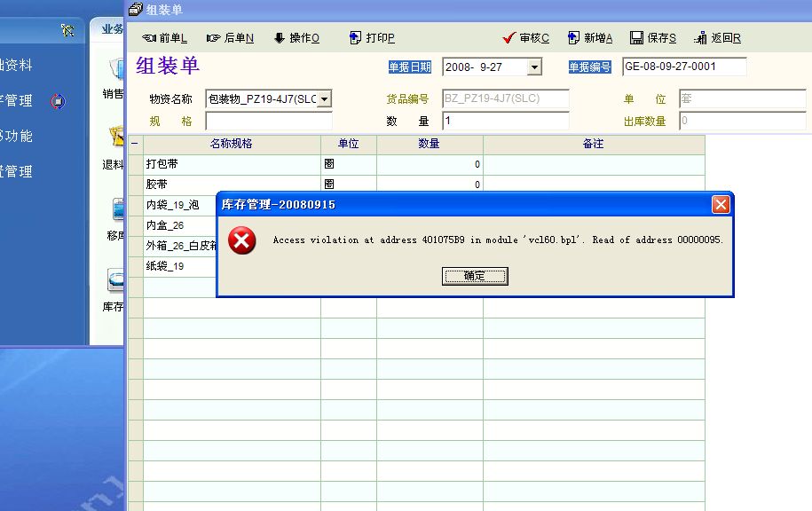Open the 操作 (operations) toolbar button
The width and height of the screenshot is (812, 511).
(279, 38)
